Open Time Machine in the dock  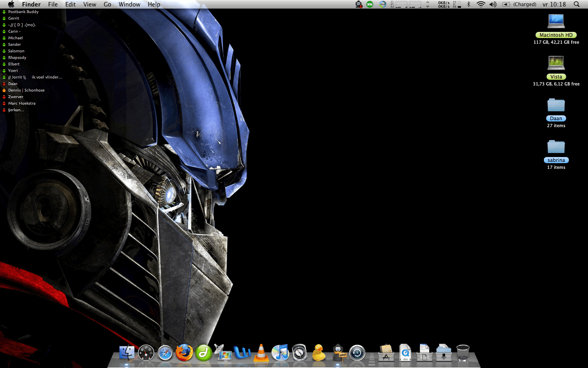click(x=357, y=353)
